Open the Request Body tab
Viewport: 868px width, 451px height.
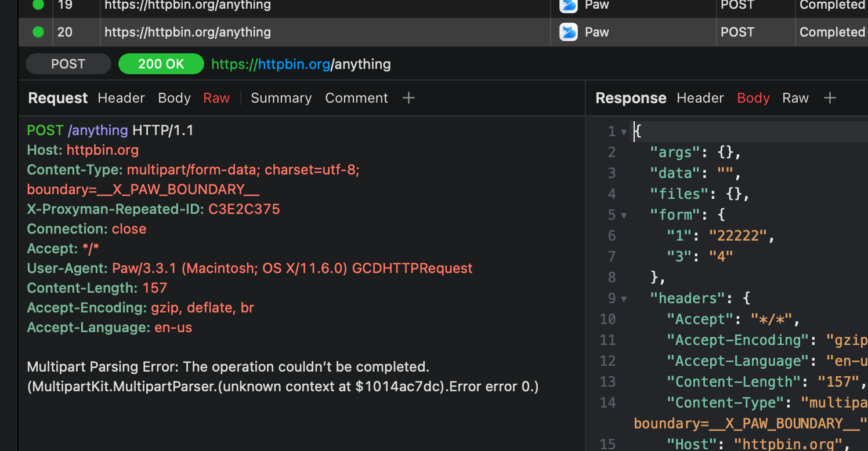point(174,98)
